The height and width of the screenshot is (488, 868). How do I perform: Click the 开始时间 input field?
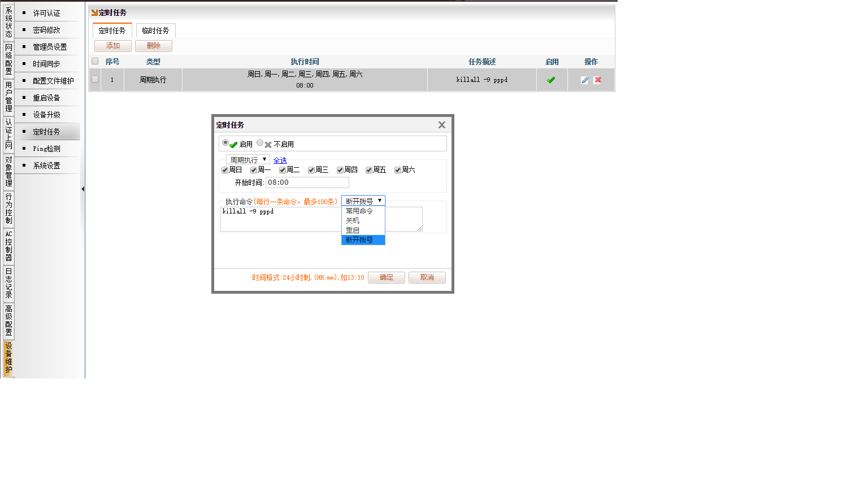coord(307,182)
